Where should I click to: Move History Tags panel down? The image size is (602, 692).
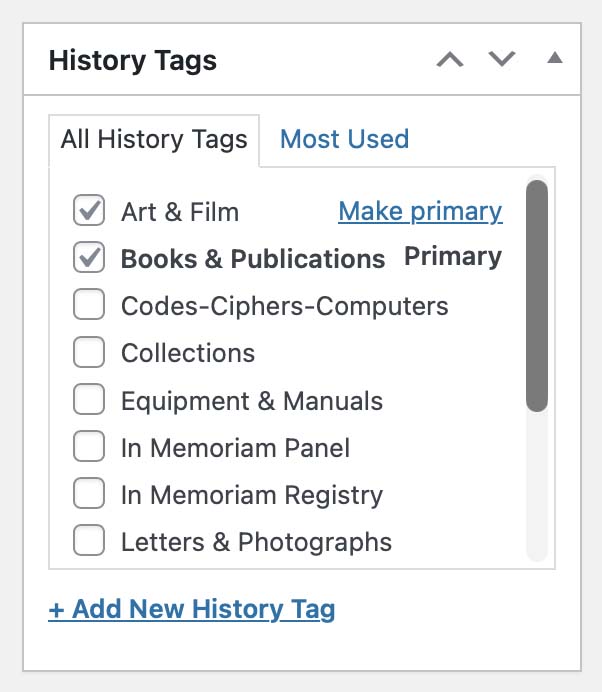pyautogui.click(x=502, y=59)
